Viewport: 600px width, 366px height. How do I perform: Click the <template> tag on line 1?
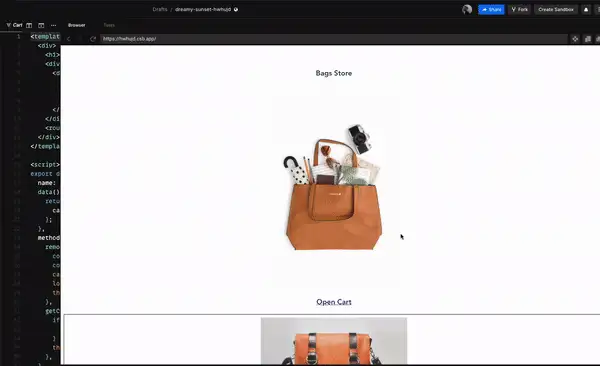pos(45,37)
